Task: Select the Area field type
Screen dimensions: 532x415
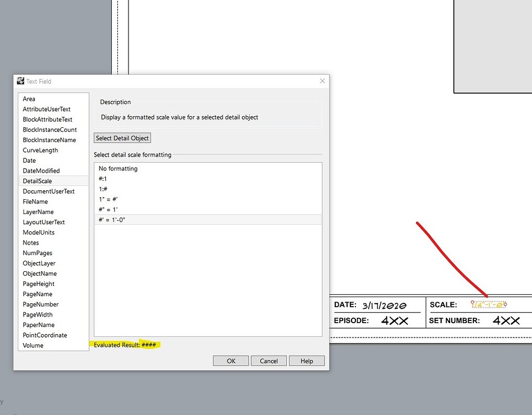Action: [29, 98]
